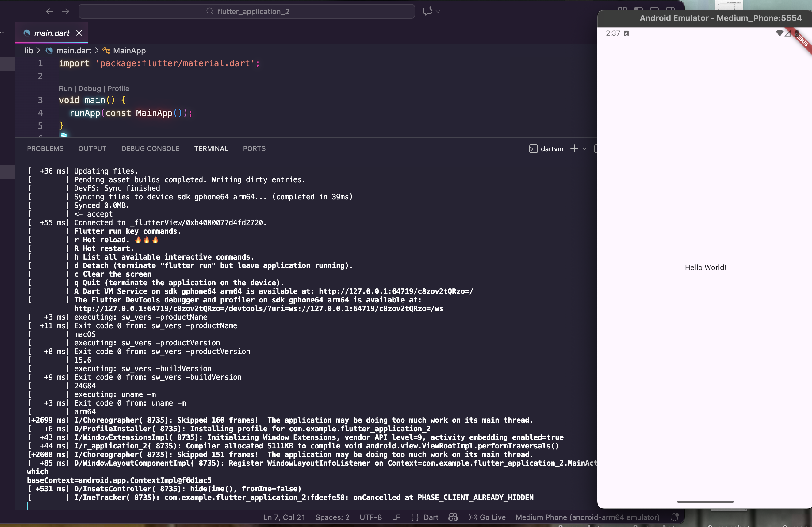812x527 pixels.
Task: Change the Spaces: 2 indentation setting
Action: 332,517
